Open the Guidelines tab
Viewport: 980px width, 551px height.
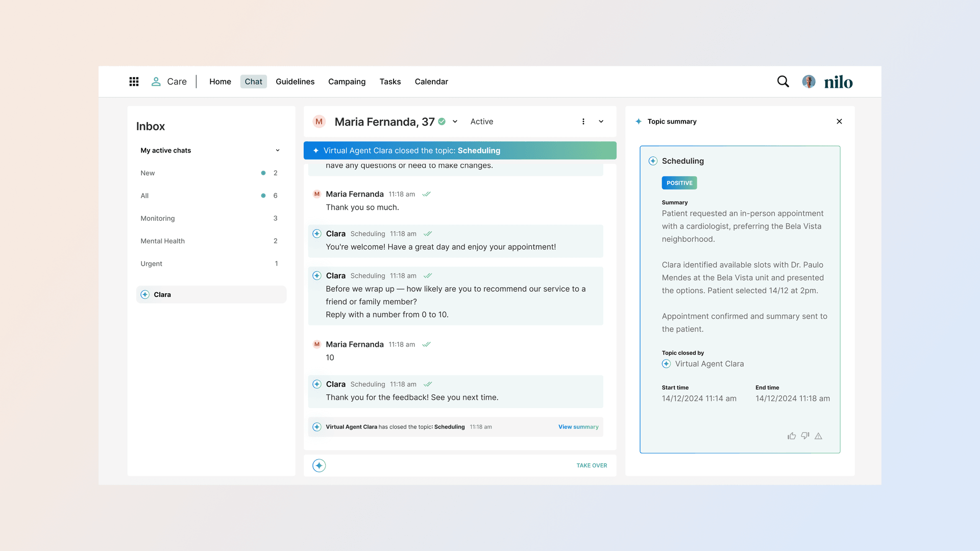click(295, 82)
